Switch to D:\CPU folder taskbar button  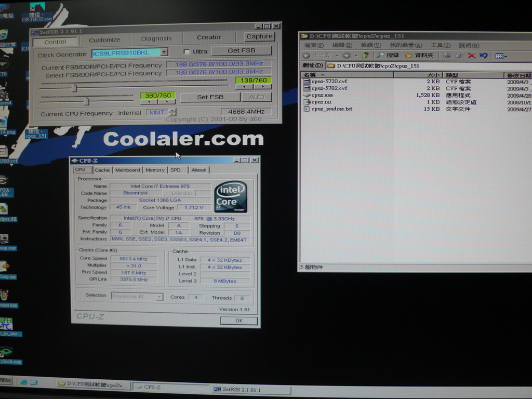pyautogui.click(x=94, y=384)
